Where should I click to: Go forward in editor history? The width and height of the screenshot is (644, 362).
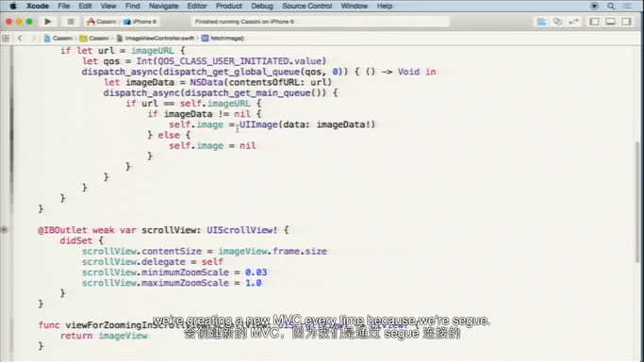(x=34, y=38)
